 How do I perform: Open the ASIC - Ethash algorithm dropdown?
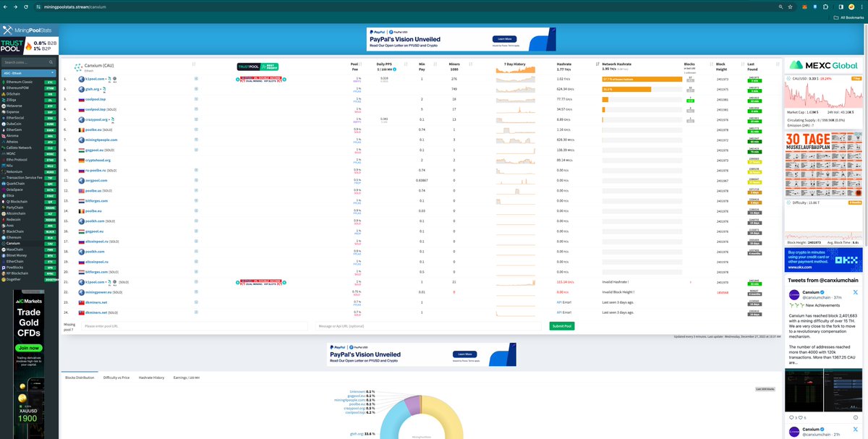tap(29, 73)
